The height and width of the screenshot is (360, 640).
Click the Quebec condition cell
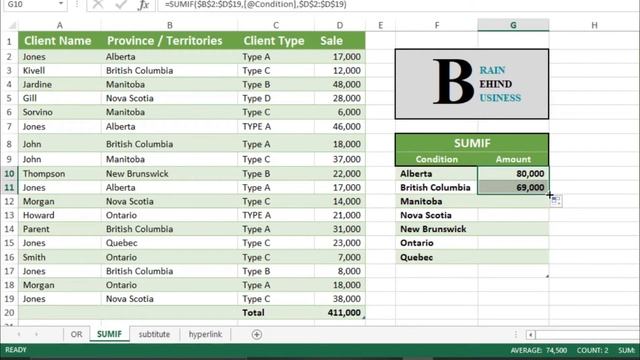coord(436,257)
